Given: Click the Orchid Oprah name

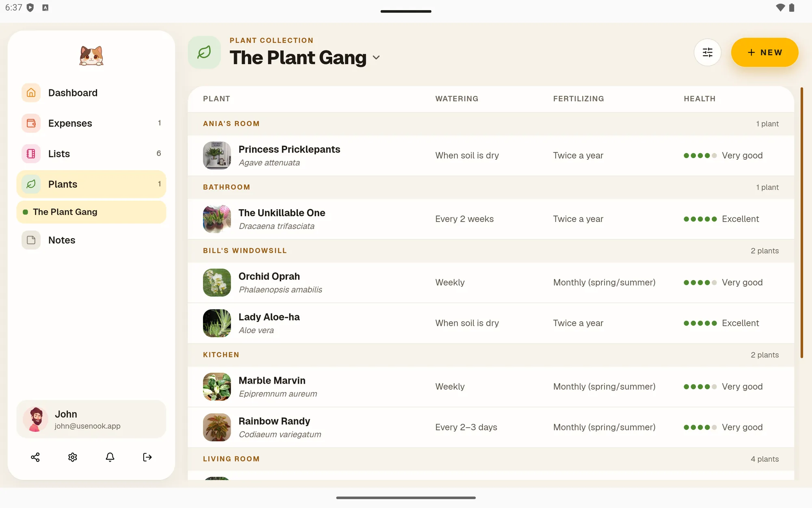Looking at the screenshot, I should (269, 276).
